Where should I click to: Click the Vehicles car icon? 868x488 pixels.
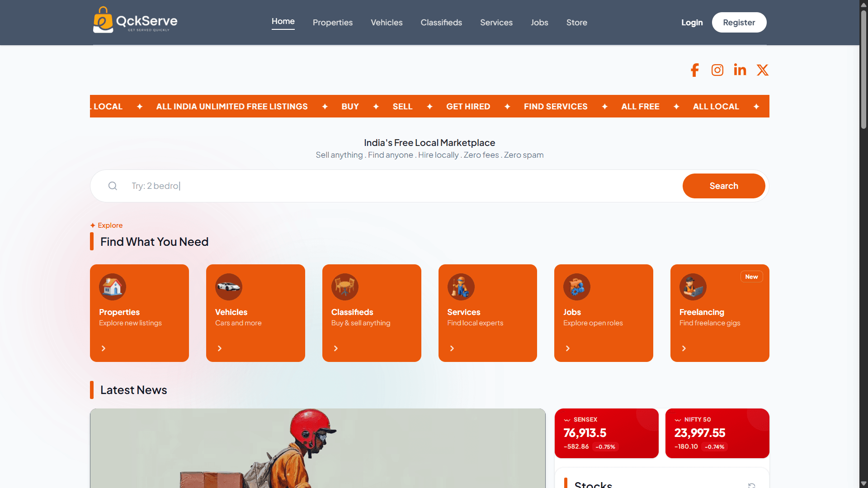pyautogui.click(x=229, y=287)
